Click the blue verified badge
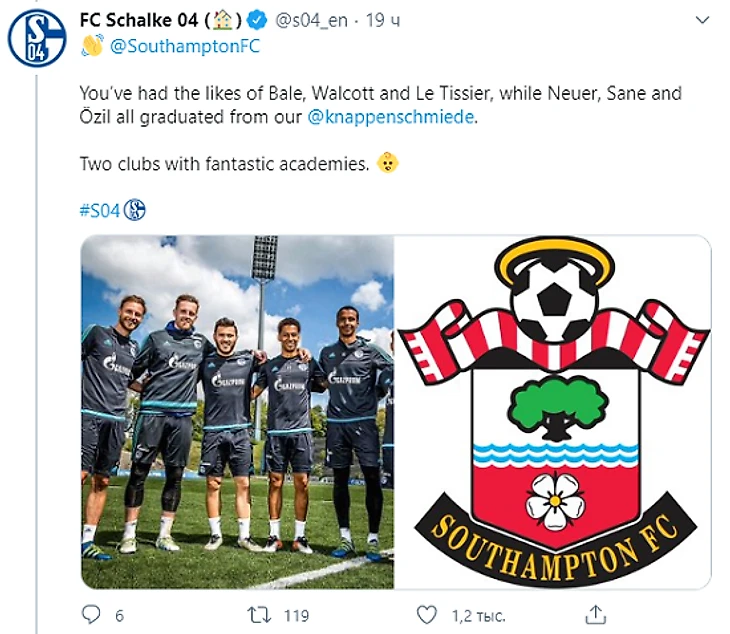This screenshot has width=730, height=634. 257,20
